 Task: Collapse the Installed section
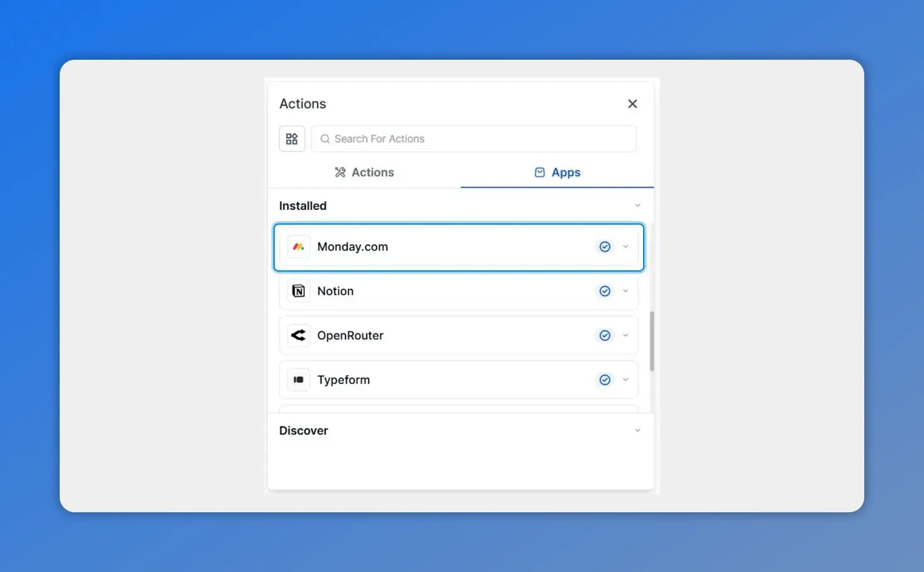click(637, 205)
